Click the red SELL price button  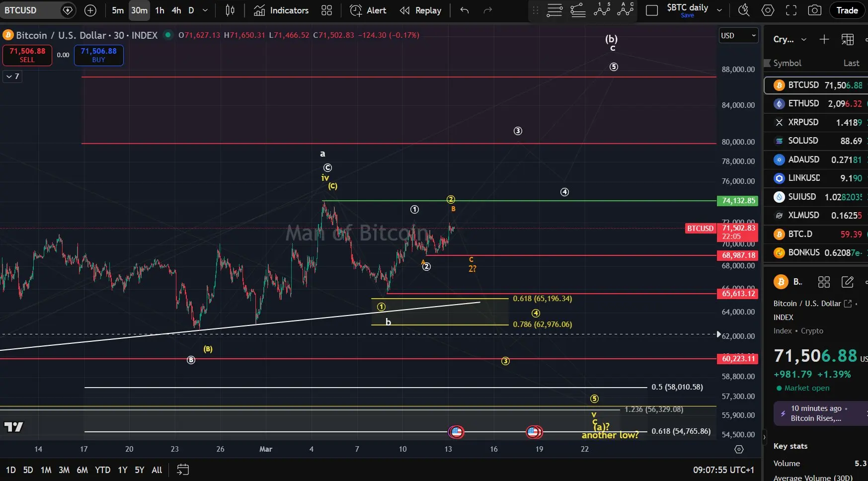[27, 55]
